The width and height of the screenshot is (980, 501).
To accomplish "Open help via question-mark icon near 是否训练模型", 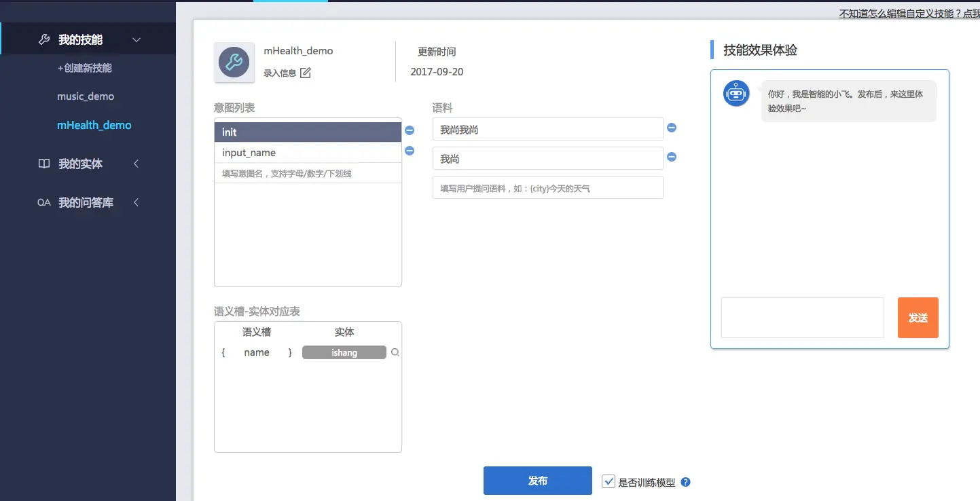I will pos(685,482).
